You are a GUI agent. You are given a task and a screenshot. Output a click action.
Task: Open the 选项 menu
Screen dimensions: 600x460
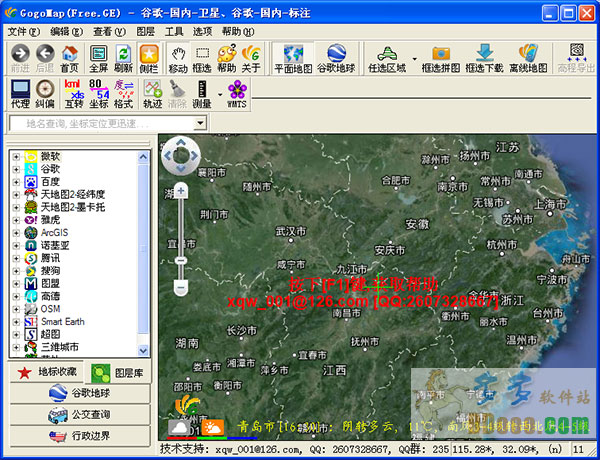point(202,32)
